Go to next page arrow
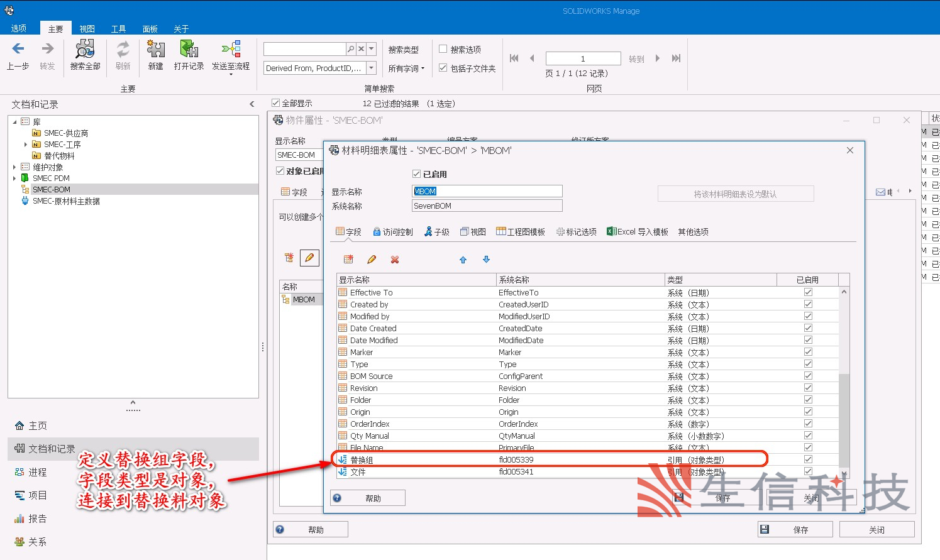The height and width of the screenshot is (560, 940). [x=658, y=58]
